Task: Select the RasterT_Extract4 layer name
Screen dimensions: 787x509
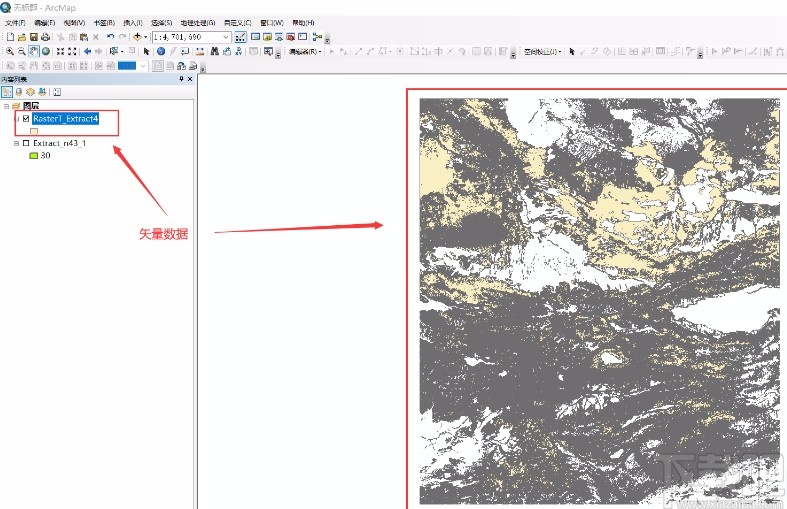Action: point(65,119)
